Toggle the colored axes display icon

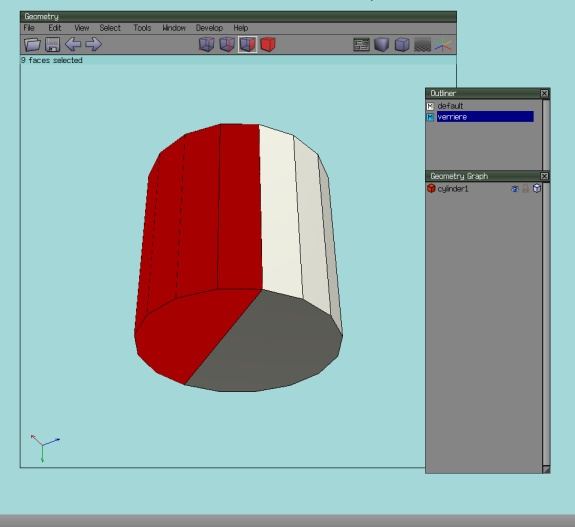443,45
